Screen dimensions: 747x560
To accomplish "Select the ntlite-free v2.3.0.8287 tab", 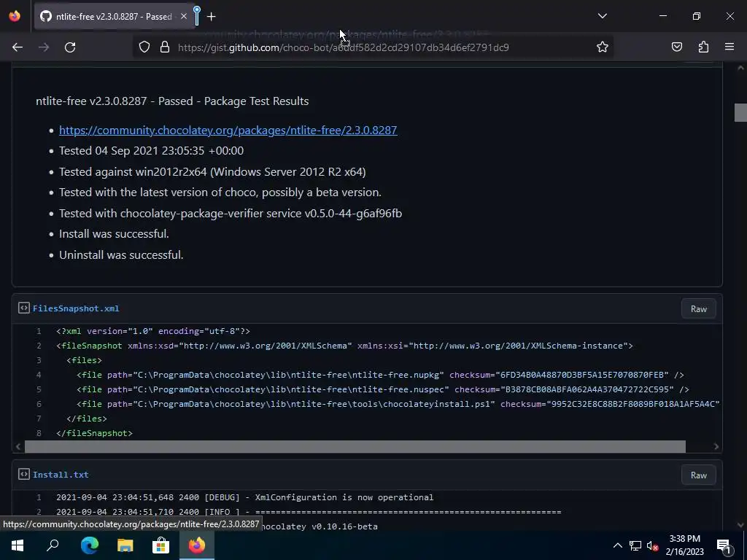I will click(x=115, y=17).
